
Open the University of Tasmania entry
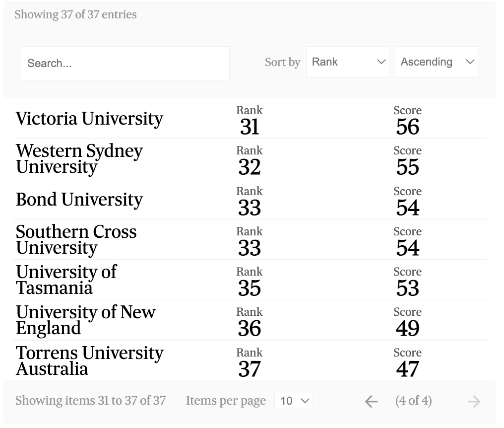click(x=66, y=280)
